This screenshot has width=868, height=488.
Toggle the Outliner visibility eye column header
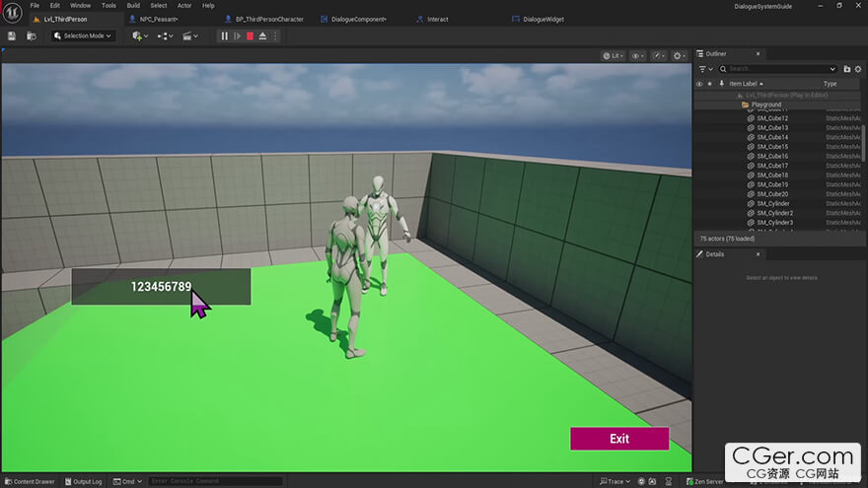click(x=699, y=84)
